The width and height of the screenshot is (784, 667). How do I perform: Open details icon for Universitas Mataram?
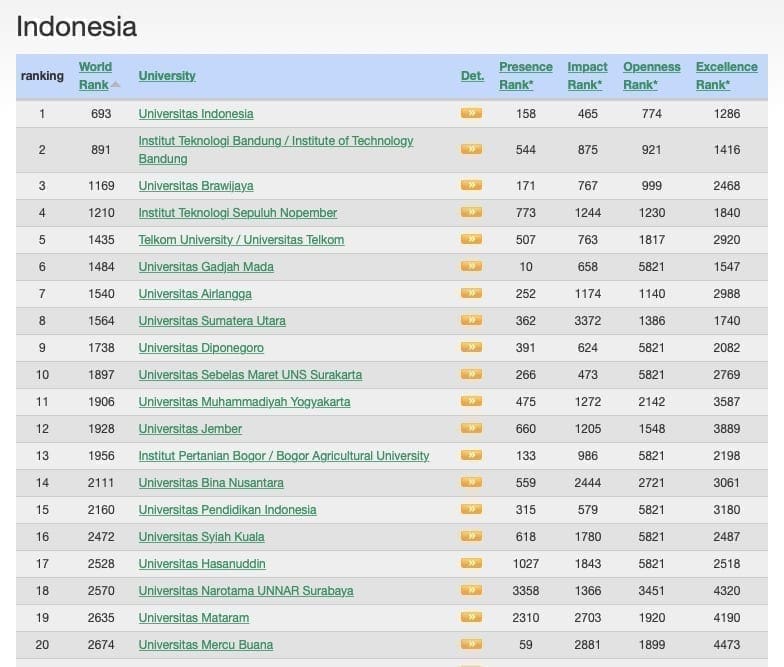(471, 617)
